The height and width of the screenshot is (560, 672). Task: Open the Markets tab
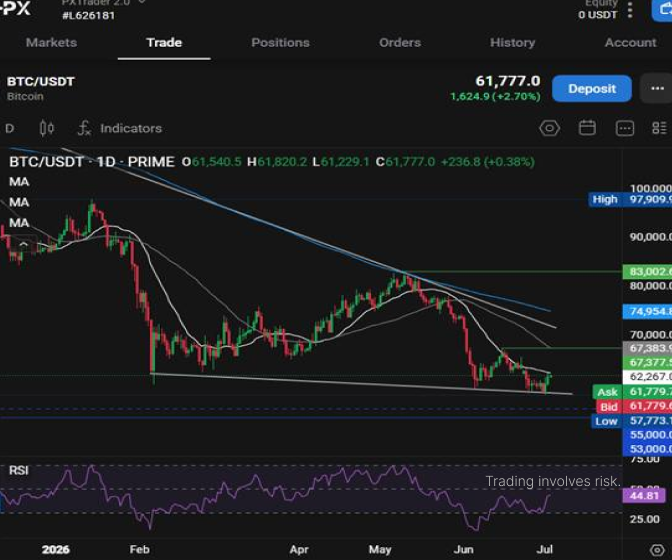click(x=51, y=42)
